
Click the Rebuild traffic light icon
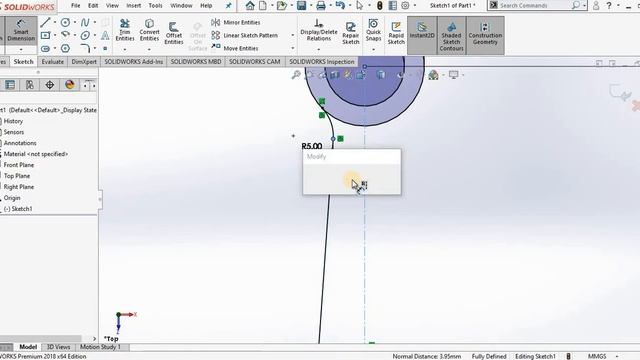380,6
